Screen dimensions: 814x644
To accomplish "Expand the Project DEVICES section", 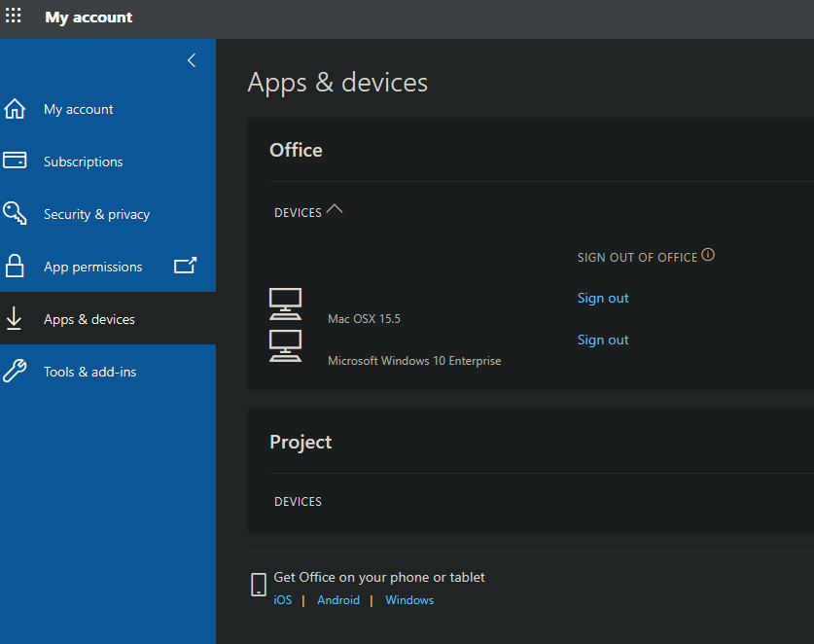I will click(x=298, y=502).
